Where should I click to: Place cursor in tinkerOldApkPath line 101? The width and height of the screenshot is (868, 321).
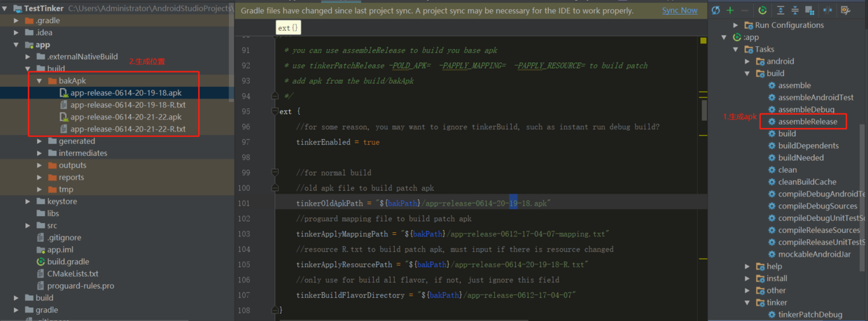tap(423, 203)
